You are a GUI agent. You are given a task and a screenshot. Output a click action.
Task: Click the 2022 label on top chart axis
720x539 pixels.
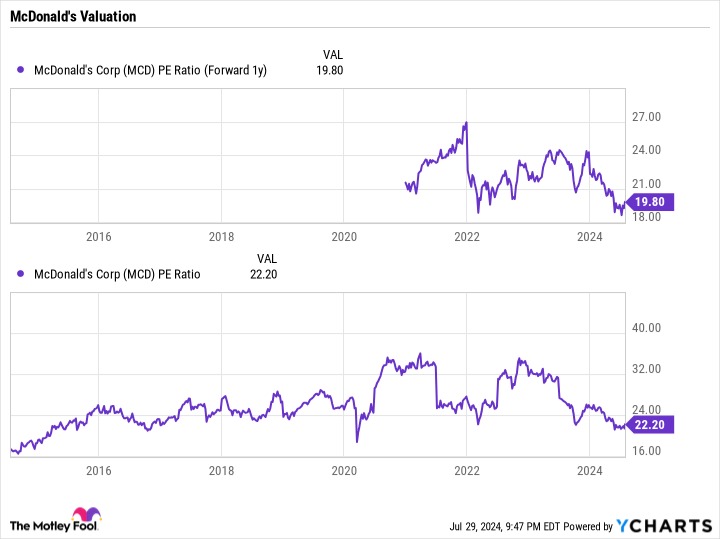[467, 236]
